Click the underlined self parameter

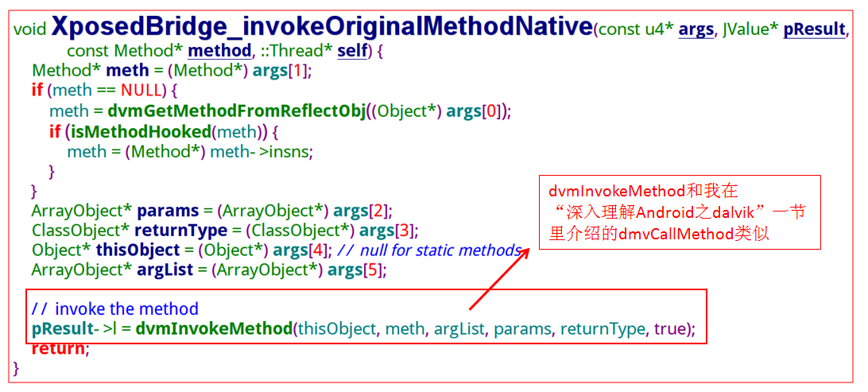click(x=352, y=51)
